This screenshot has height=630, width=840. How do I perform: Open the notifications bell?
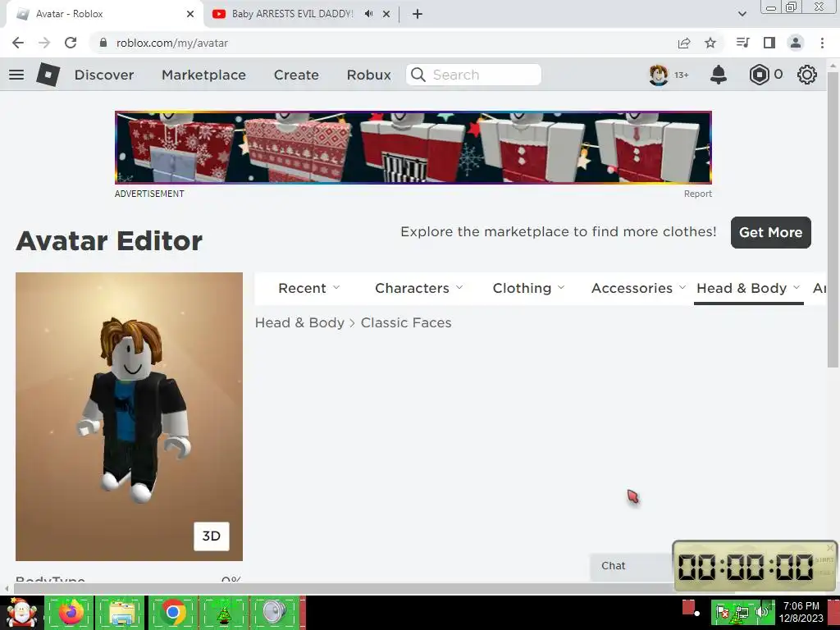[x=719, y=75]
